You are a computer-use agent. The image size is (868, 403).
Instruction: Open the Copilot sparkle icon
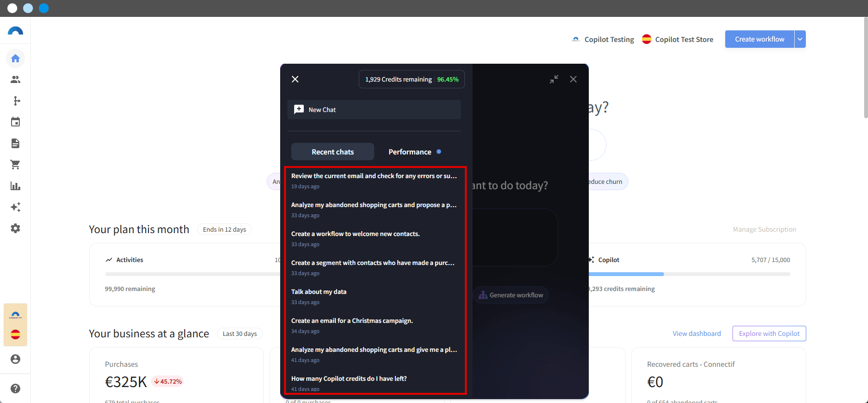click(15, 207)
